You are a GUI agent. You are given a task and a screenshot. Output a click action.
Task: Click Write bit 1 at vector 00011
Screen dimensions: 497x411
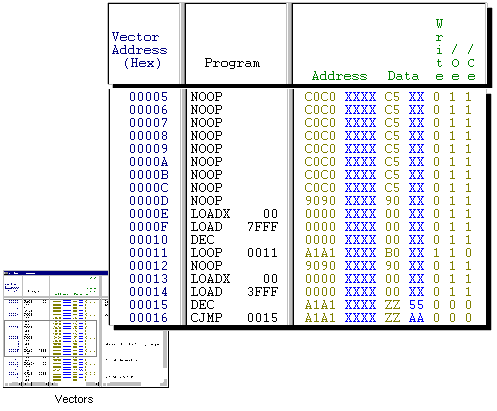pos(436,253)
